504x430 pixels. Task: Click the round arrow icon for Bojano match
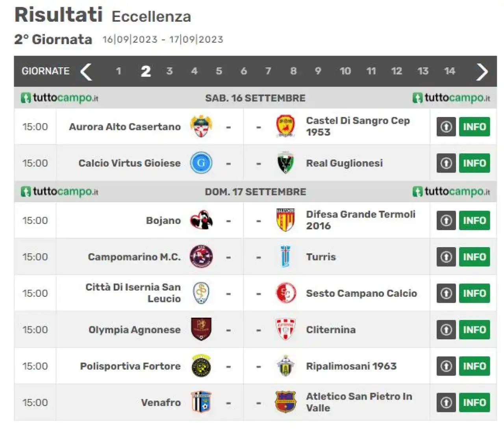point(446,220)
